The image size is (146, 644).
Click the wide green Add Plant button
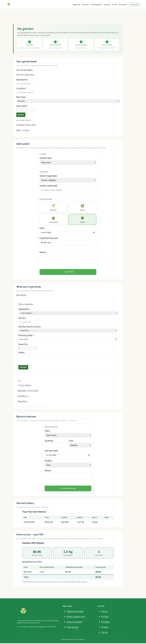(68, 272)
